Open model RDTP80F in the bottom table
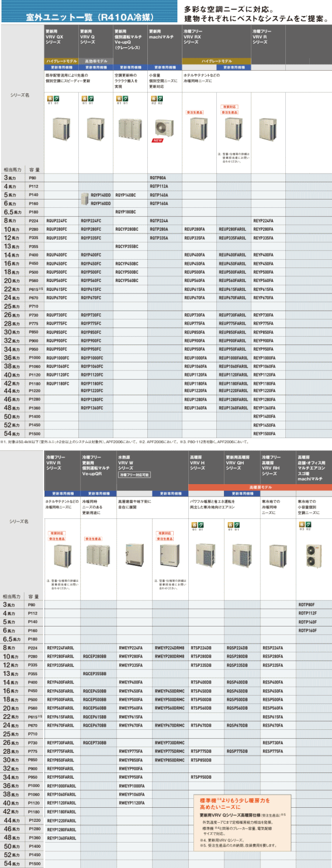The width and height of the screenshot is (332, 868). pos(307,605)
